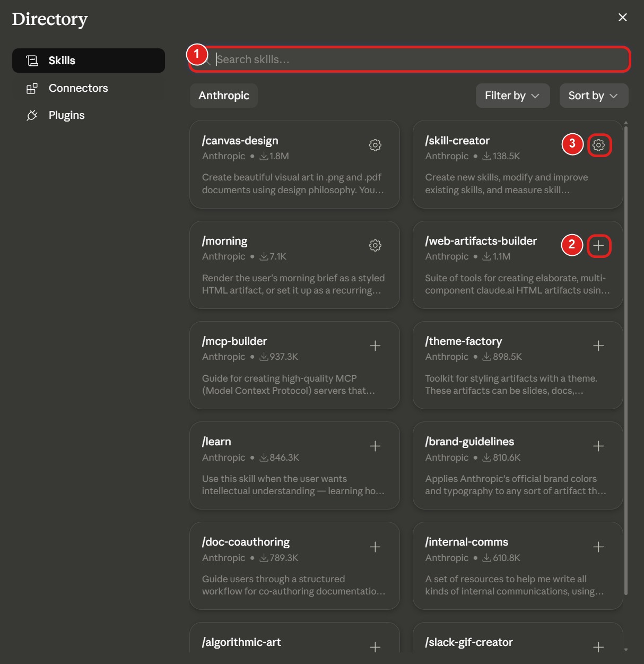Switch to the Skills section

click(x=89, y=61)
